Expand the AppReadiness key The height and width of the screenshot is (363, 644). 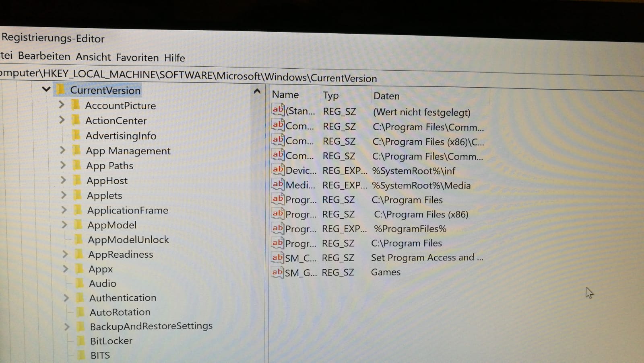click(65, 254)
